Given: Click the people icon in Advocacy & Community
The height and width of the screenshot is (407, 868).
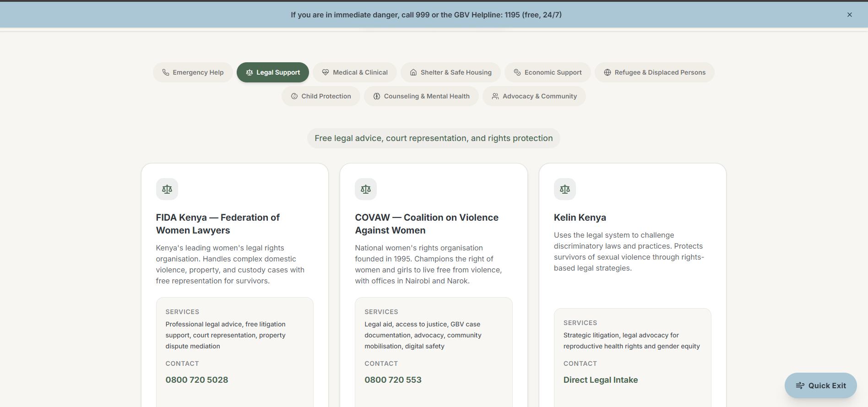Looking at the screenshot, I should click(495, 96).
